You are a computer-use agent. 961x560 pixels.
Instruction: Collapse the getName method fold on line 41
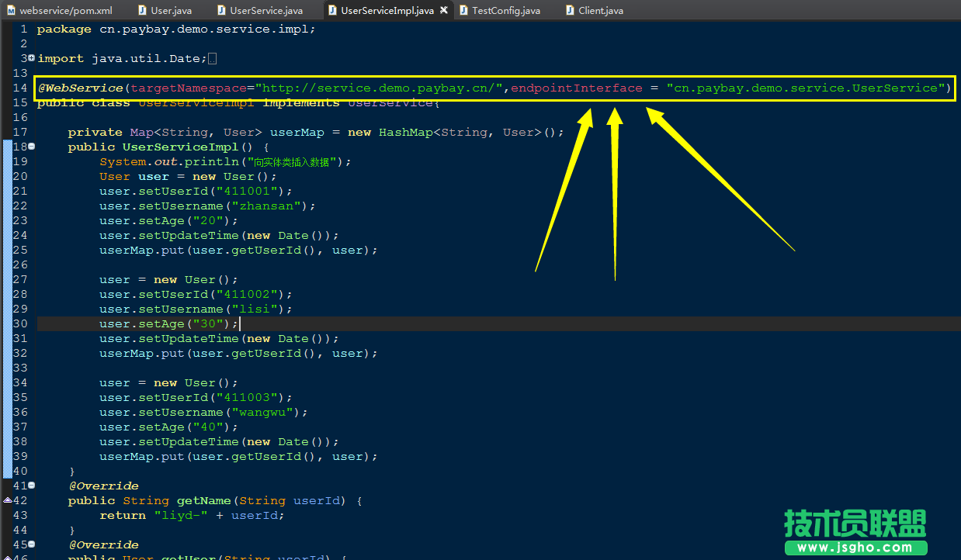coord(29,486)
